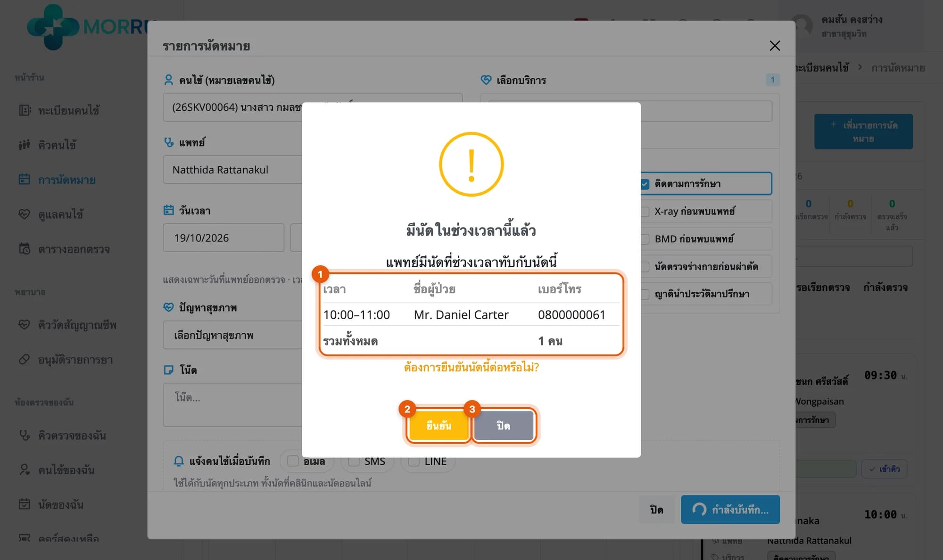Click the คิววัดสัญญาณชีพ heartbeat icon
Image resolution: width=943 pixels, height=560 pixels.
click(25, 325)
